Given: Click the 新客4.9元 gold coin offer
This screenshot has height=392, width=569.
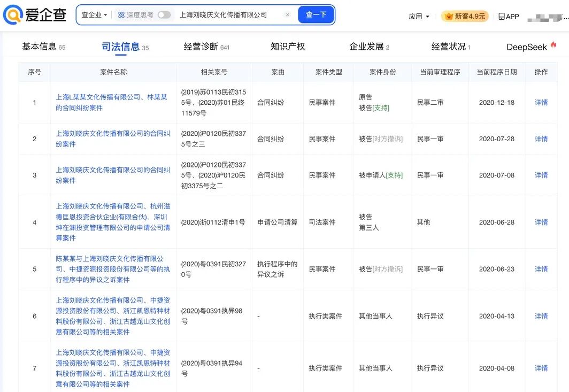Looking at the screenshot, I should point(463,16).
